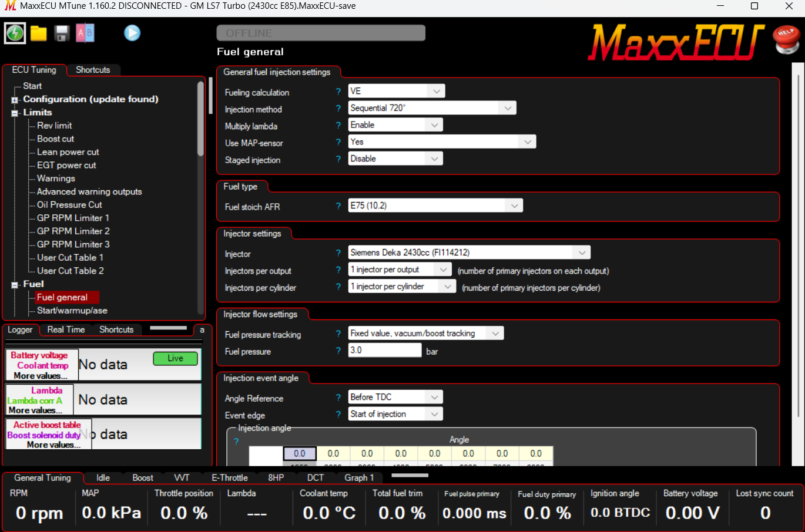805x532 pixels.
Task: Click More values under Lambda corr A
Action: (x=35, y=410)
